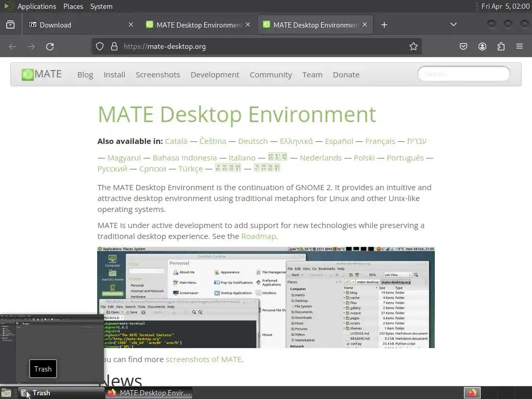Click the browser Back arrow
532x399 pixels.
(12, 46)
